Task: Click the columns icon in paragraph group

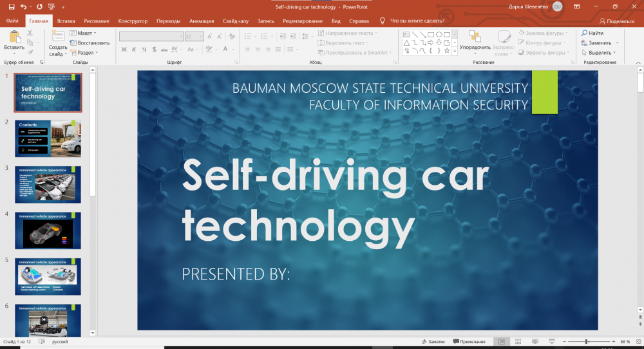Action: [x=291, y=50]
